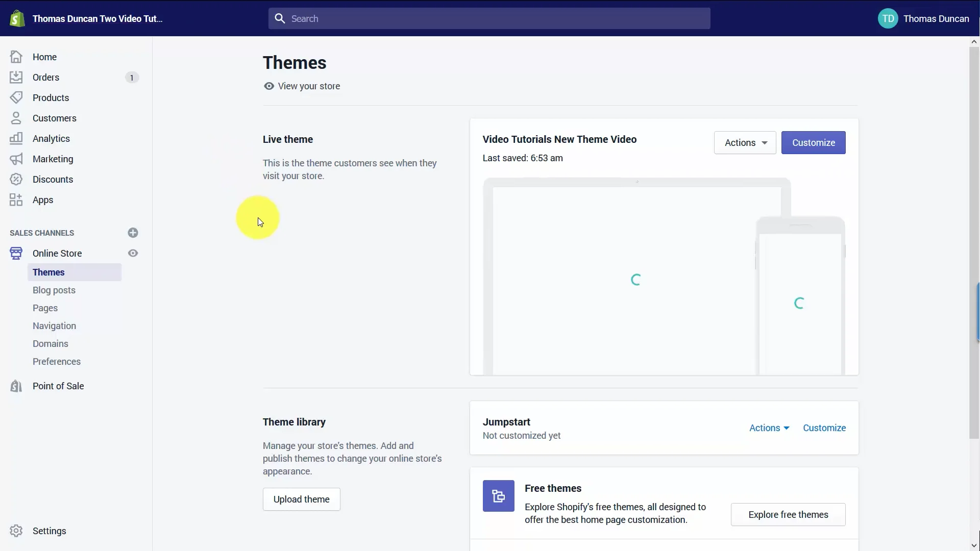The width and height of the screenshot is (980, 551).
Task: Click the Home house icon
Action: (x=16, y=57)
